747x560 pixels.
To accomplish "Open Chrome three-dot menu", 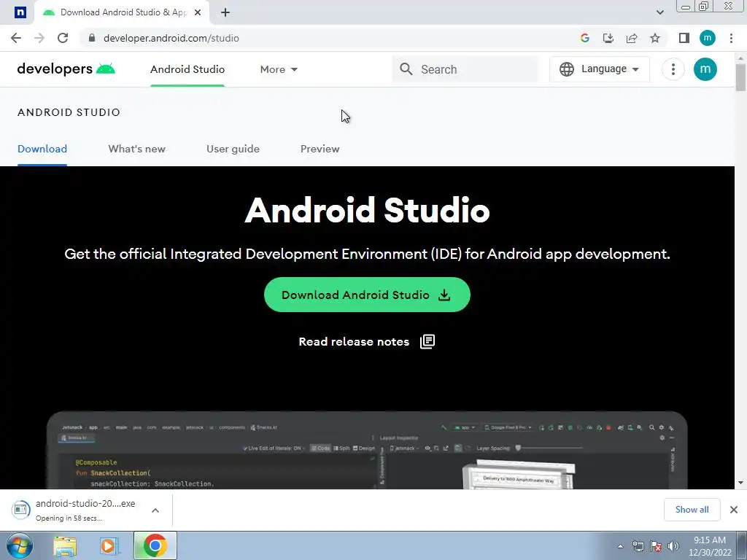I will click(731, 38).
